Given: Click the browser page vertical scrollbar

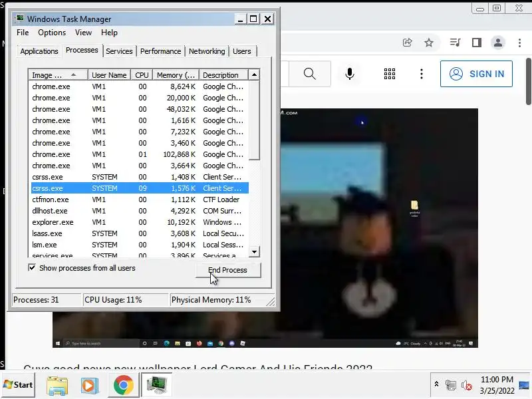Looking at the screenshot, I should (528, 81).
